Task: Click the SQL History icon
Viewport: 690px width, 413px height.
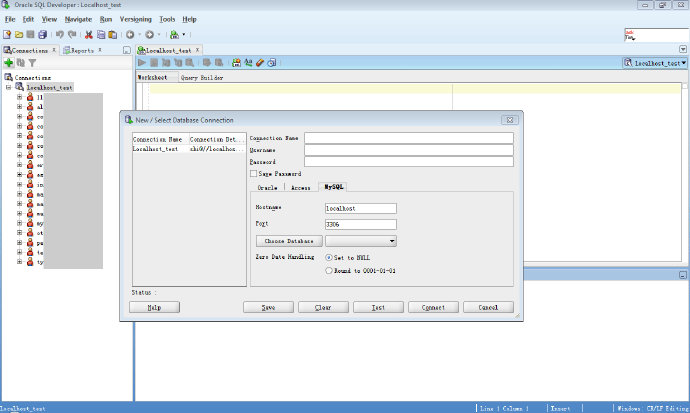Action: click(272, 62)
